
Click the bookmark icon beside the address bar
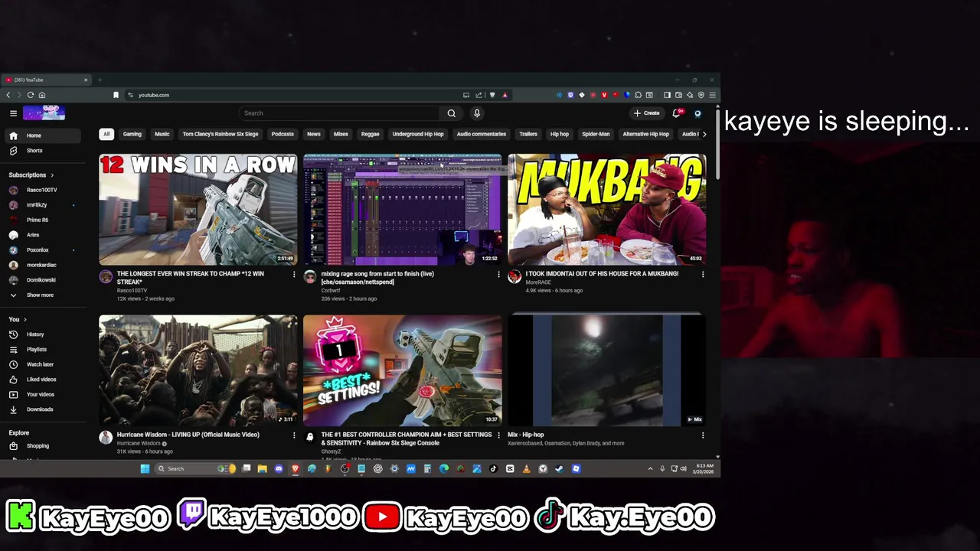click(x=116, y=95)
